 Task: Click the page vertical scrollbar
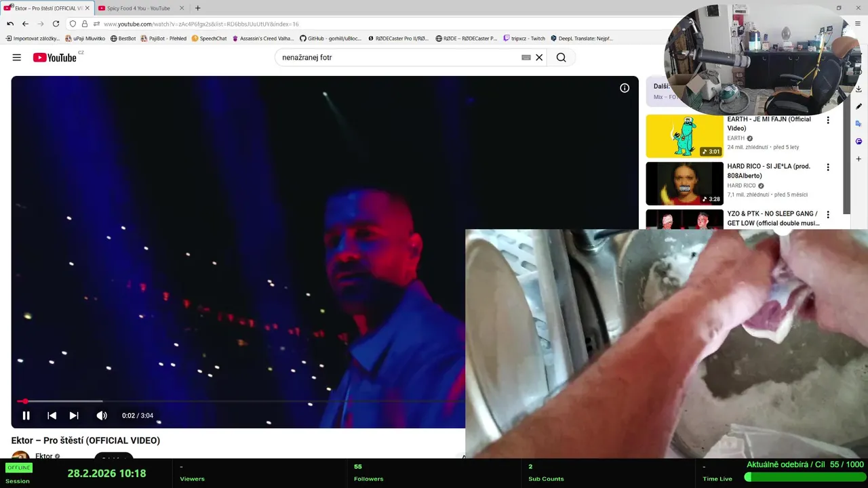pos(846,163)
